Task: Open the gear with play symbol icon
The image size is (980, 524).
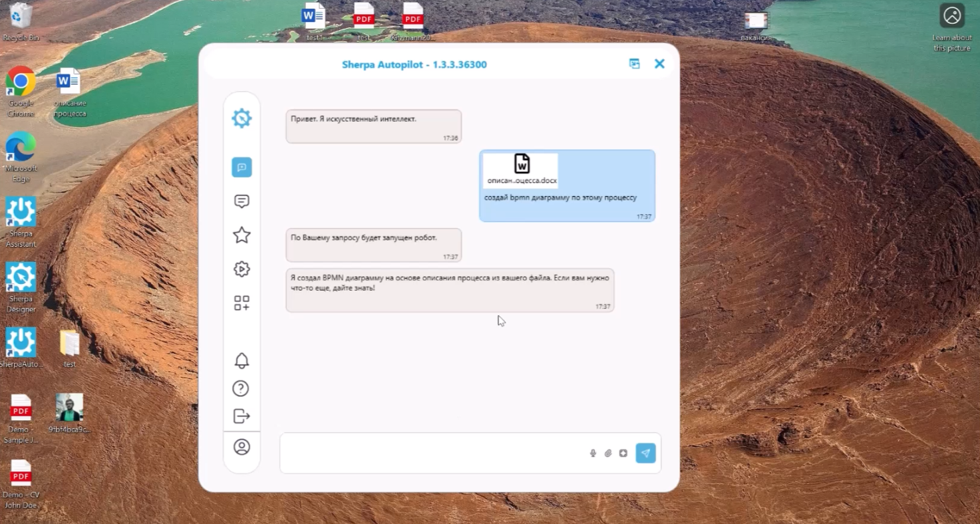Action: coord(242,269)
